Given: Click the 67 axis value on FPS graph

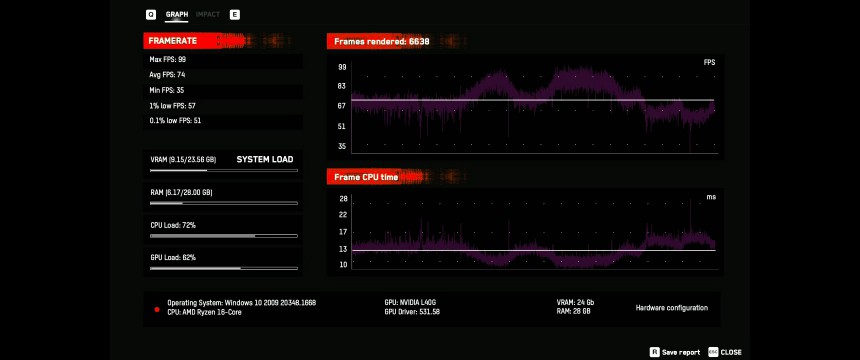Looking at the screenshot, I should (342, 106).
